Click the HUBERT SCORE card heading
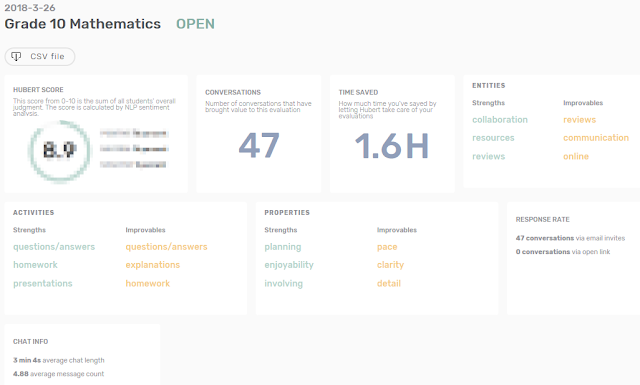Viewport: 640px width, 385px height. tap(38, 90)
